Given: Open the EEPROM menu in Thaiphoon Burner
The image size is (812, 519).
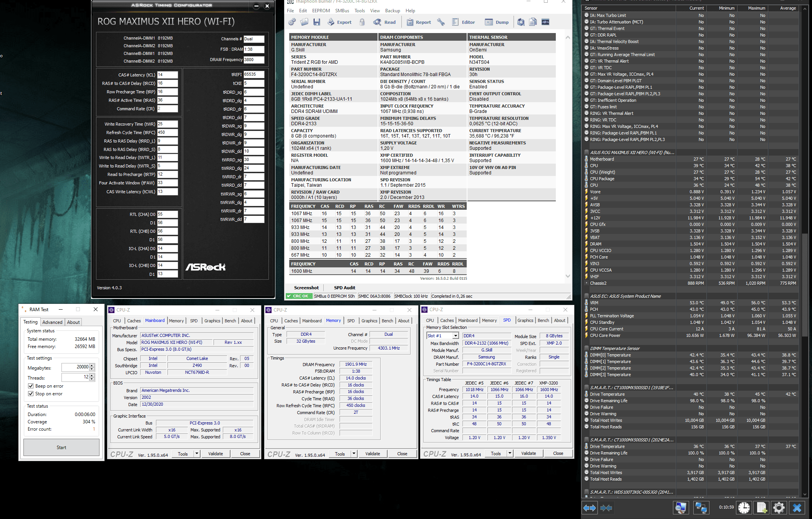Looking at the screenshot, I should [321, 11].
